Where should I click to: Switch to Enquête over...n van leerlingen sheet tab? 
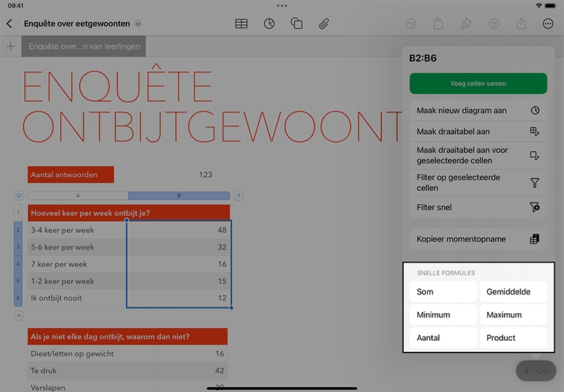pyautogui.click(x=84, y=46)
